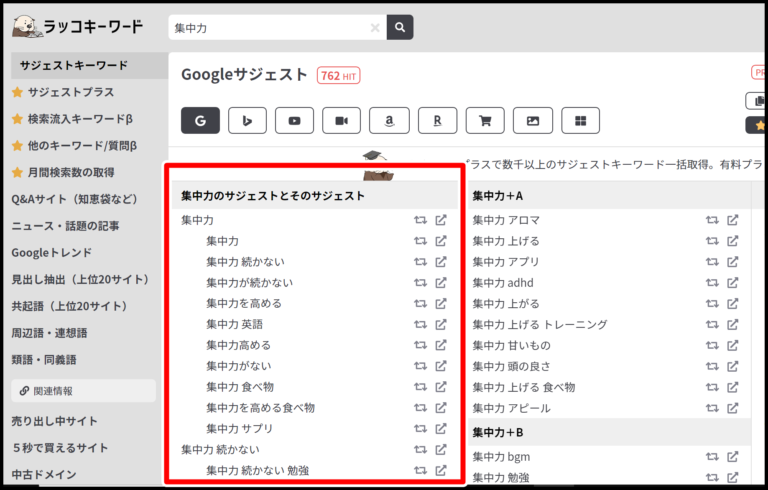Click the search box containing 集中力
Viewport: 768px width, 490px height.
pyautogui.click(x=277, y=27)
